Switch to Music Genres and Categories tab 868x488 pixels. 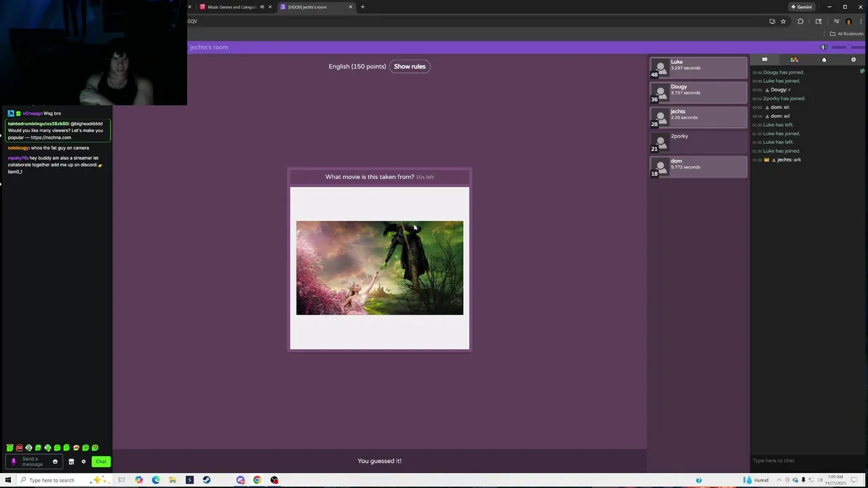(232, 7)
